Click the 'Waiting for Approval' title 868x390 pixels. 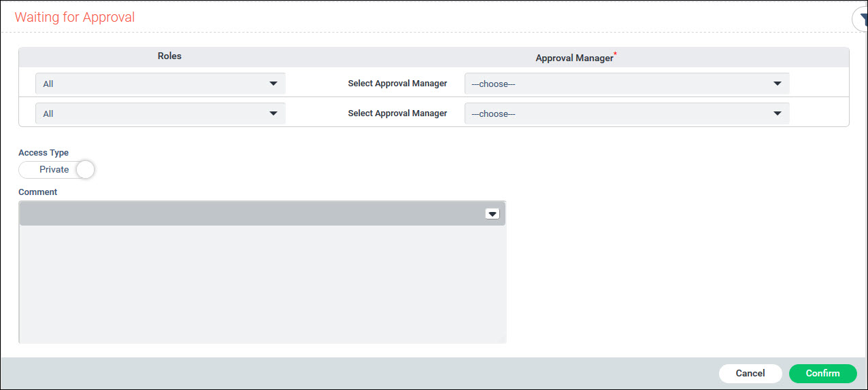click(75, 18)
